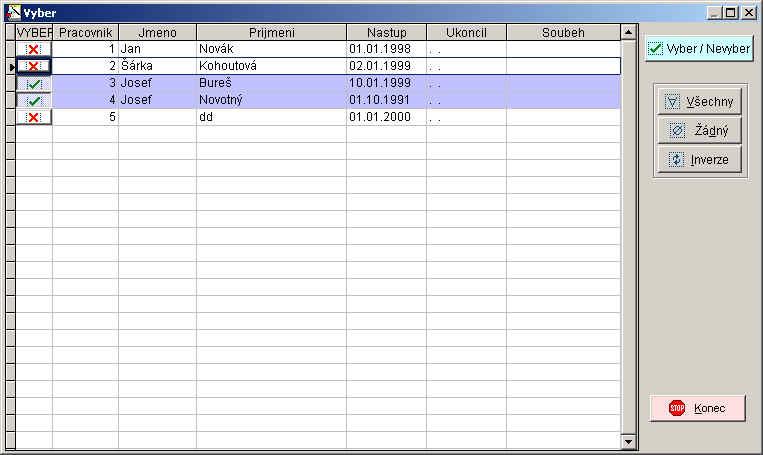Toggle selection checkbox for Šárka Kohoutová
The image size is (763, 455).
[34, 66]
